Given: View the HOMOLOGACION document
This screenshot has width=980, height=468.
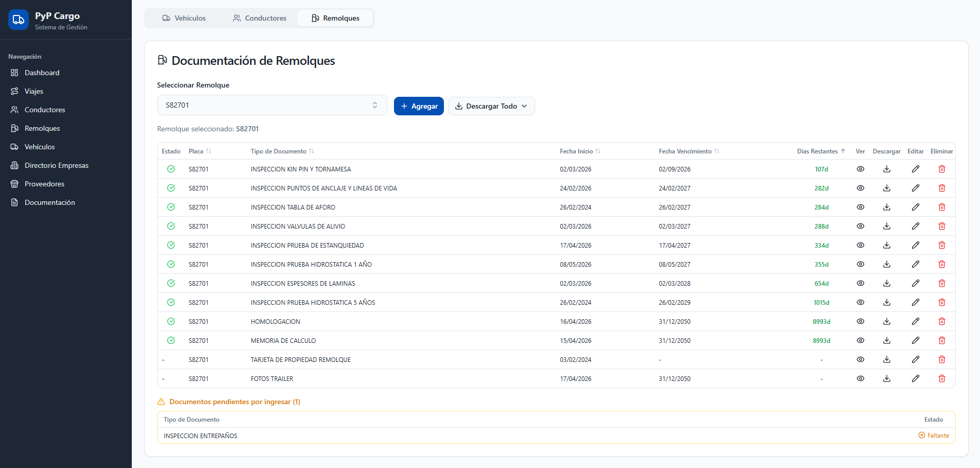Looking at the screenshot, I should (x=860, y=321).
